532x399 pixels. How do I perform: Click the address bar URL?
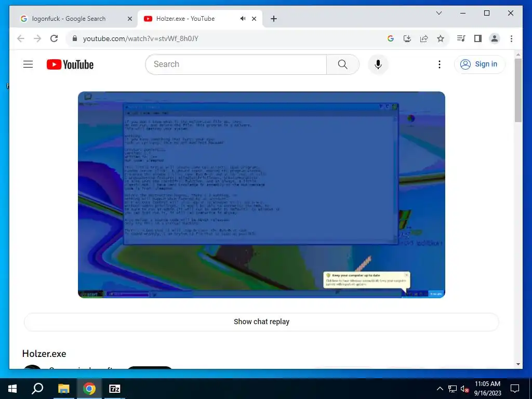tap(141, 38)
